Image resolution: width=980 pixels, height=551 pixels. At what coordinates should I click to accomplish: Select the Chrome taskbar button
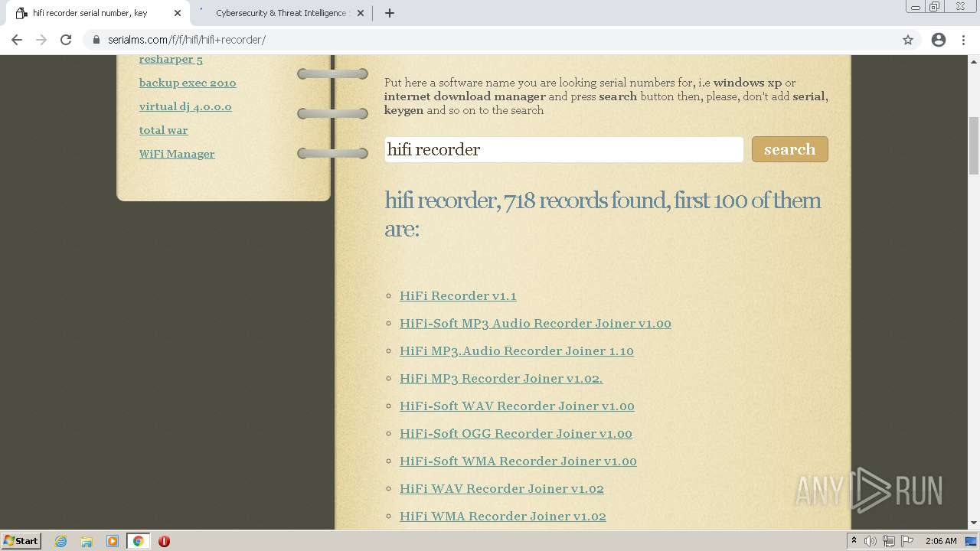[139, 541]
